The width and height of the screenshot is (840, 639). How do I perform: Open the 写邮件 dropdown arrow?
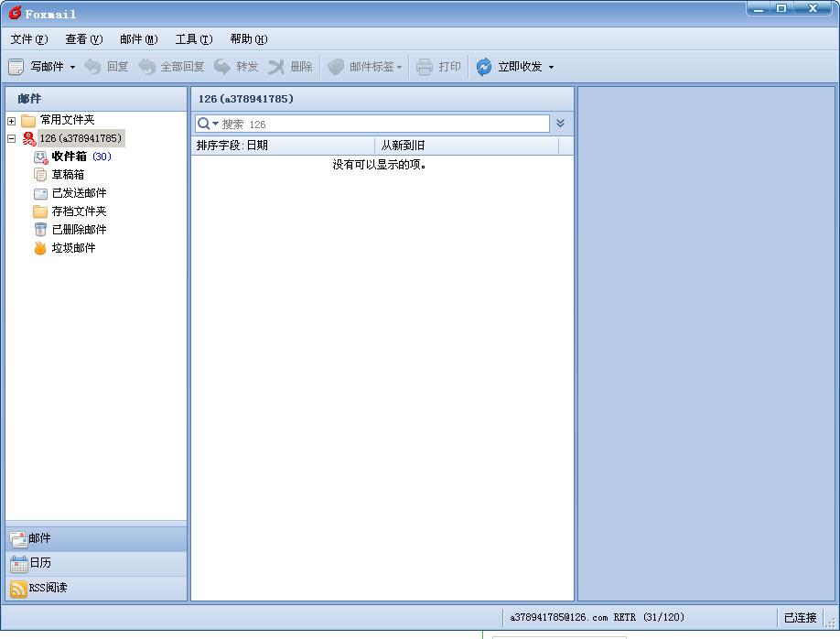pos(72,68)
